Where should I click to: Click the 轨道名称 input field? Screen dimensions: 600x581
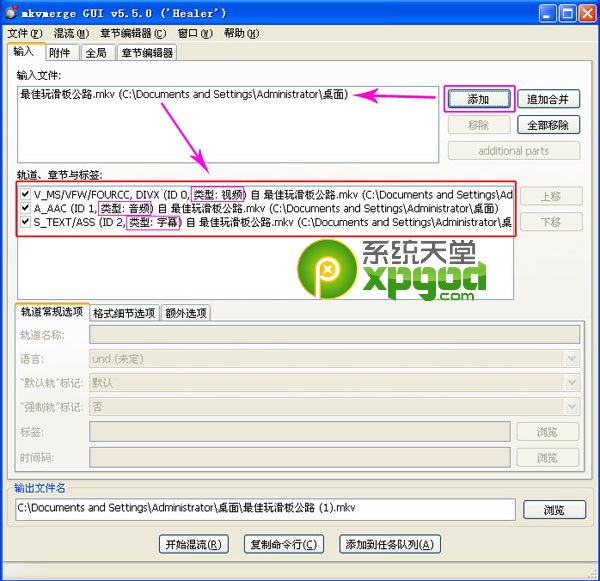point(334,335)
